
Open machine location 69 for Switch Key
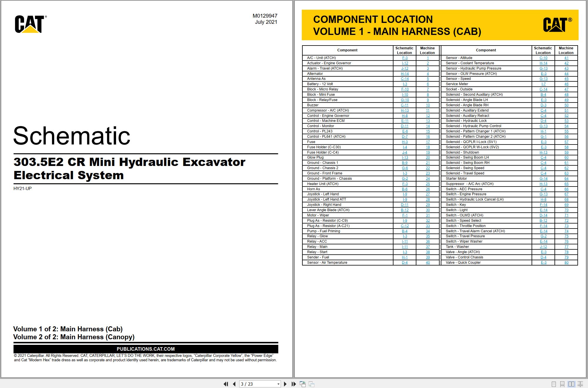566,205
